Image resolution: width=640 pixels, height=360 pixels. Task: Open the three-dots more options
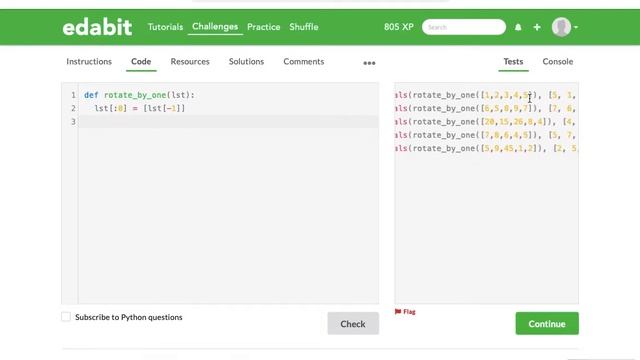tap(369, 63)
